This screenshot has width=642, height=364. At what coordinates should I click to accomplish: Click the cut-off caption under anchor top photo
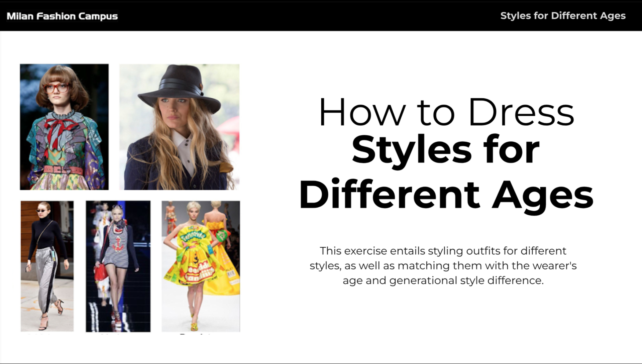tap(110, 334)
